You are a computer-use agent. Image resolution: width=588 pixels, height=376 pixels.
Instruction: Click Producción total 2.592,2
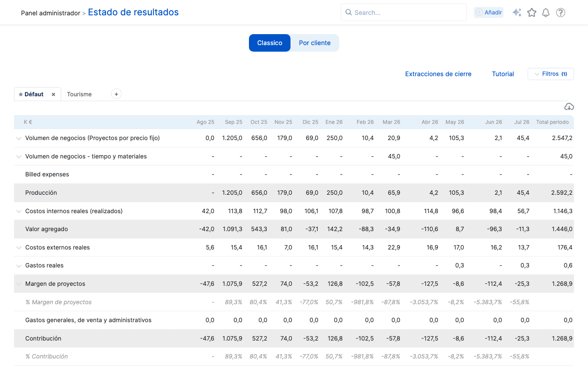click(x=561, y=193)
